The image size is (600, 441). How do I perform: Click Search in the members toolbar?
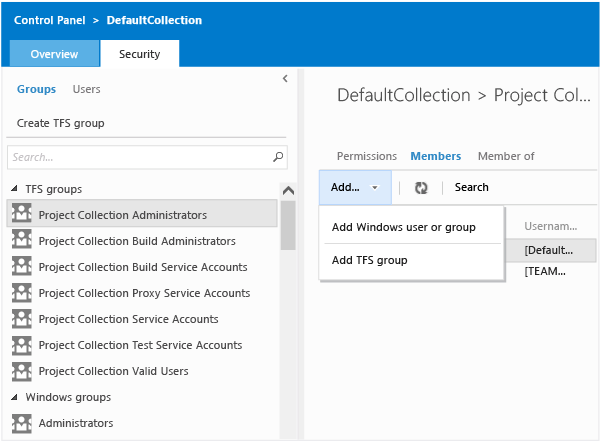click(471, 187)
